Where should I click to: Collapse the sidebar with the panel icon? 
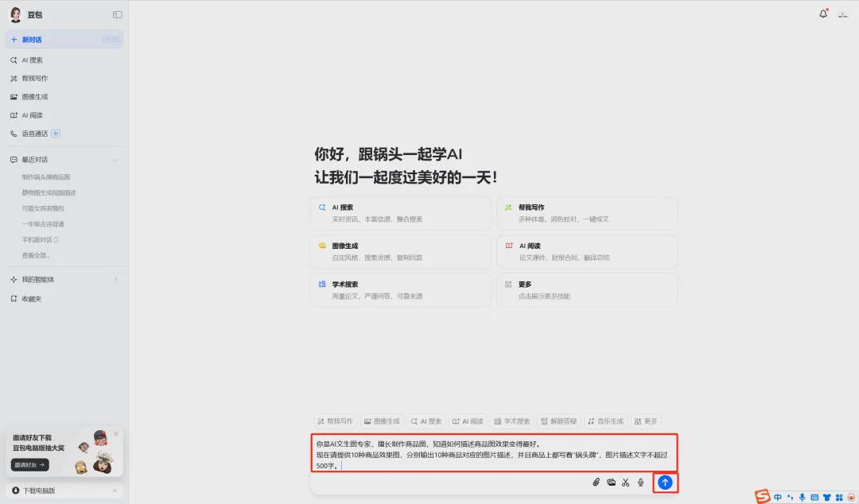tap(117, 14)
